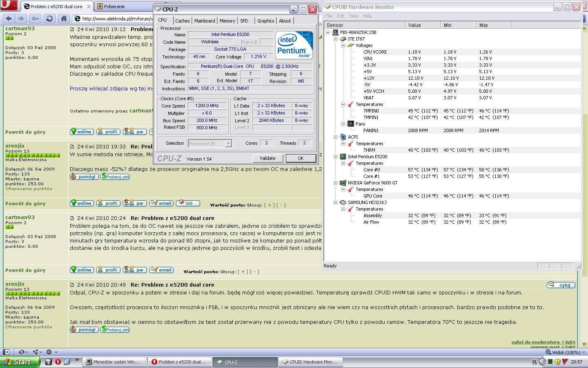Screen dimensions: 588x368
Task: Vote [ - ] on cartman93's 20:24 post
Action: [254, 272]
